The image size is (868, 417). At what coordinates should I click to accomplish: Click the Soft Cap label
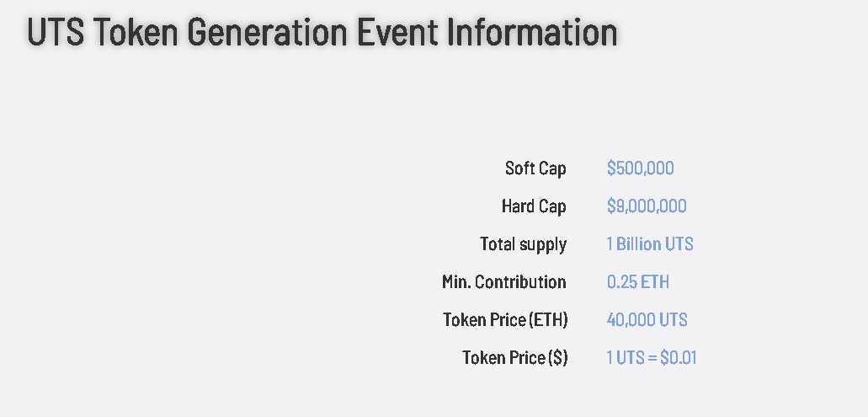pyautogui.click(x=535, y=168)
